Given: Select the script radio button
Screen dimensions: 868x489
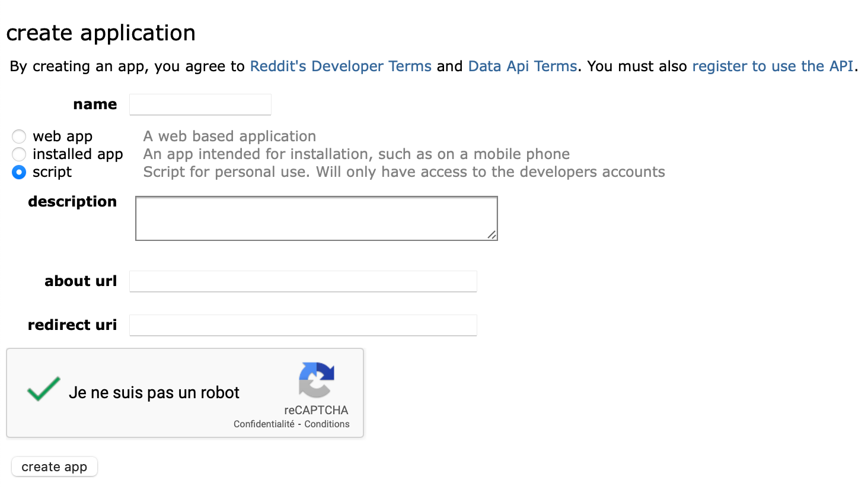Looking at the screenshot, I should click(19, 172).
